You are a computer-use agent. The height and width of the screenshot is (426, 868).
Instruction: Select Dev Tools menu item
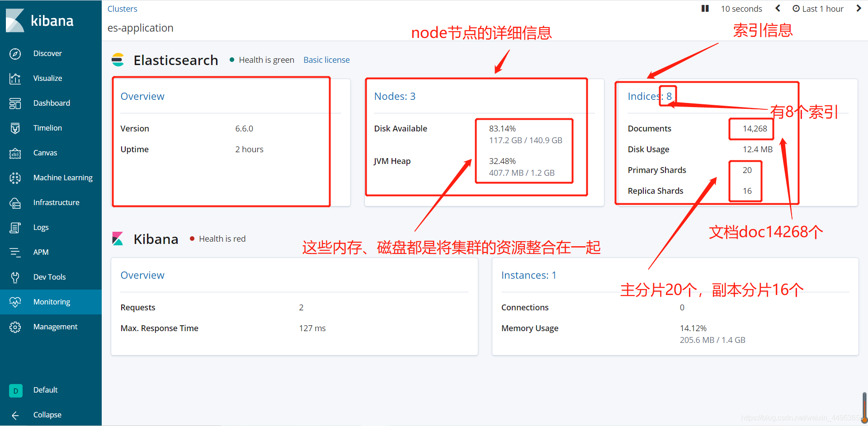click(x=49, y=277)
